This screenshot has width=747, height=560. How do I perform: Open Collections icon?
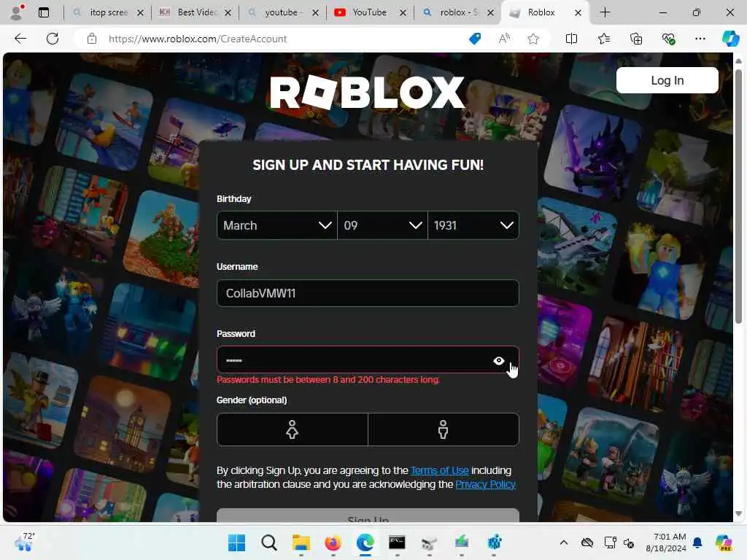[636, 39]
